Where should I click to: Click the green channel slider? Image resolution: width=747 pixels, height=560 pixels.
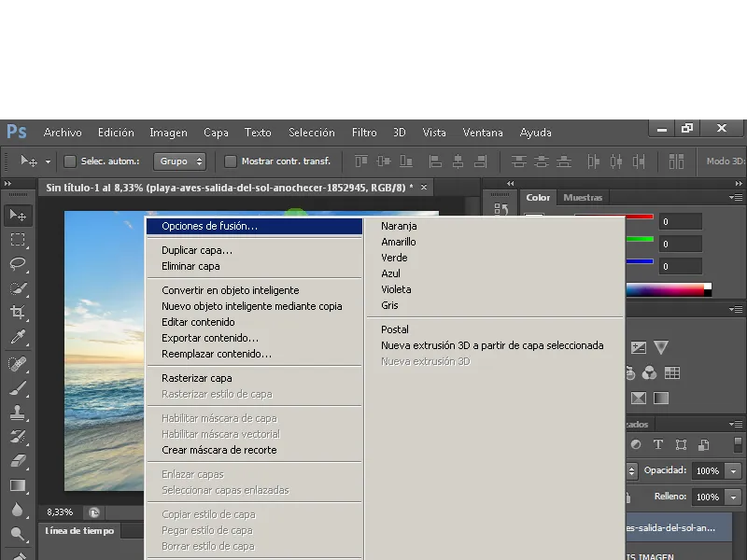[x=640, y=239]
